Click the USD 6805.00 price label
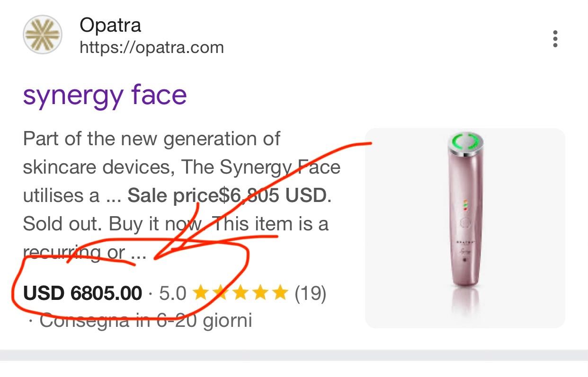588x377 pixels. point(82,294)
